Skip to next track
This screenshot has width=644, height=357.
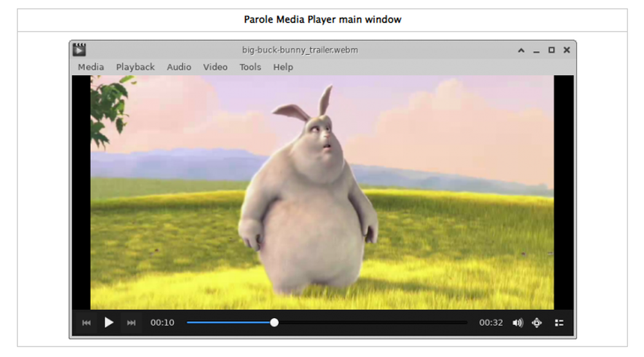point(131,322)
